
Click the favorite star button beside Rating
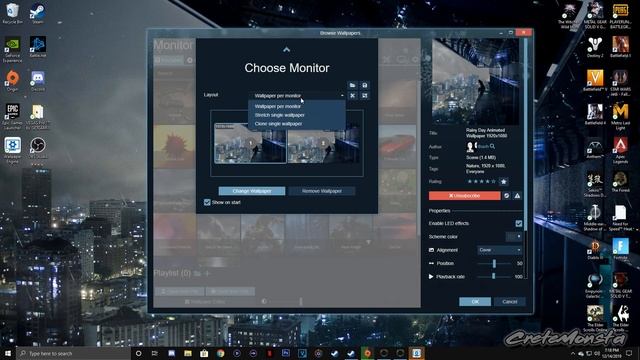point(504,182)
